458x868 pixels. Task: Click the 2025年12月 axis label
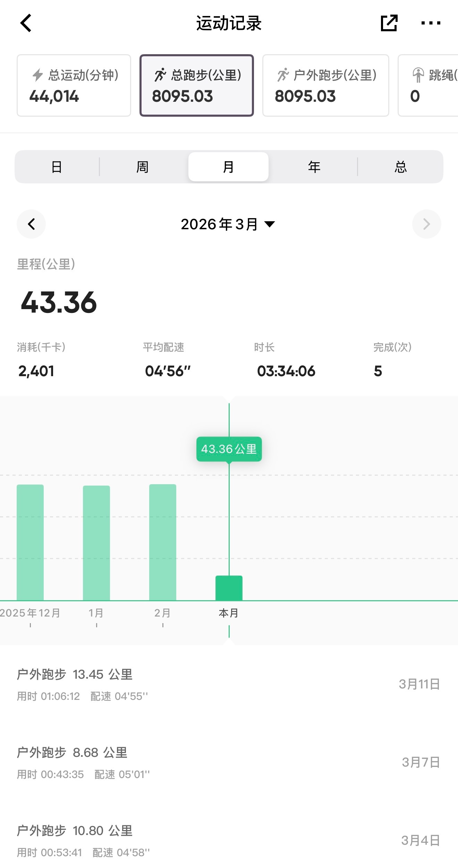pos(30,613)
